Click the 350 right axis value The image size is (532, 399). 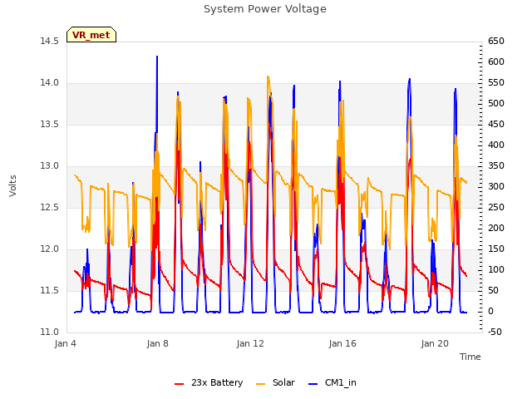pyautogui.click(x=496, y=166)
